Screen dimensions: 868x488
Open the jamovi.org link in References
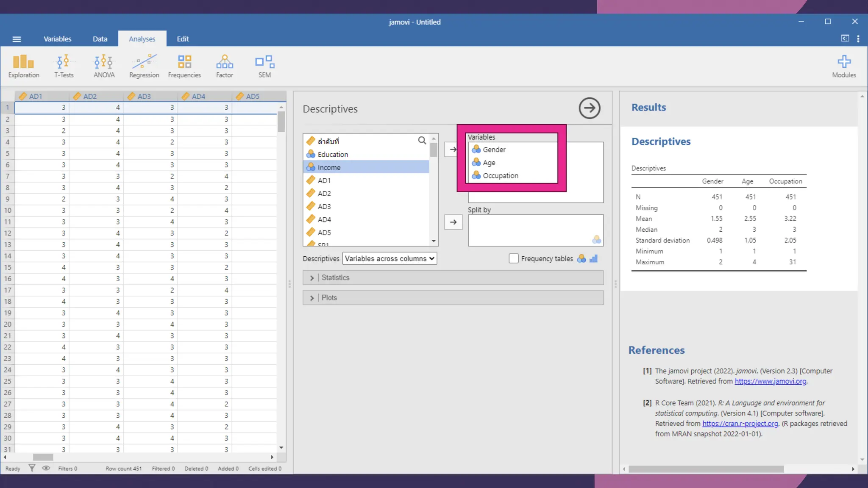coord(770,381)
